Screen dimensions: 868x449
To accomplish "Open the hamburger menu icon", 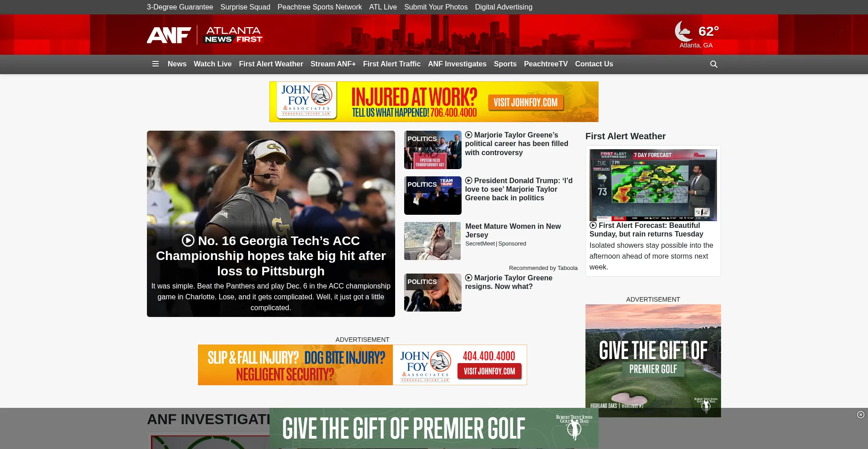I will pos(156,64).
